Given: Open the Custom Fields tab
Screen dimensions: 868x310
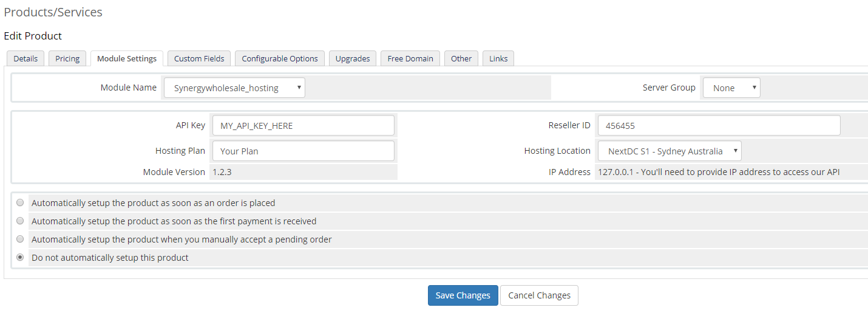Looking at the screenshot, I should click(x=199, y=58).
